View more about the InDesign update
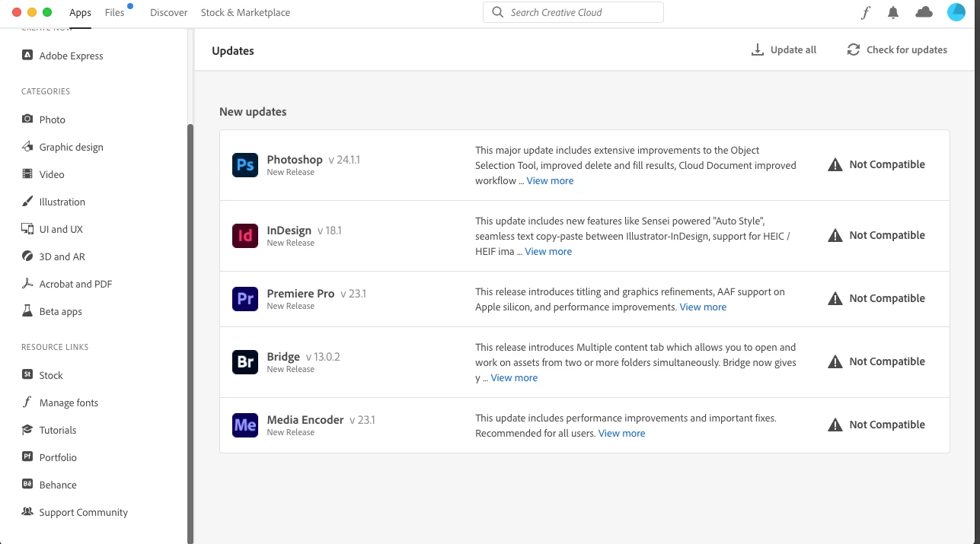The image size is (980, 544). tap(548, 252)
